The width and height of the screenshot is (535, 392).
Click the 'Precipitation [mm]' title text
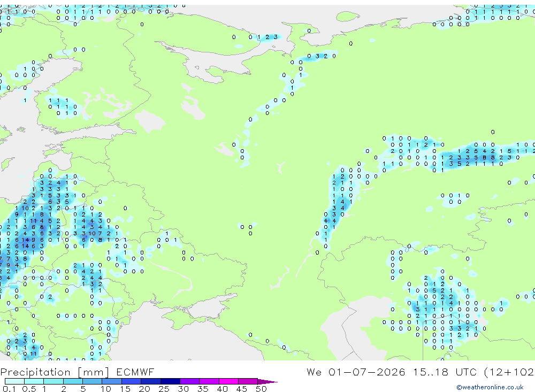click(x=55, y=372)
